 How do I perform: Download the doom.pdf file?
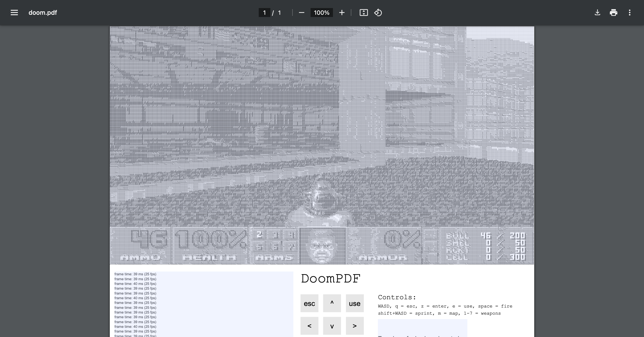click(597, 13)
